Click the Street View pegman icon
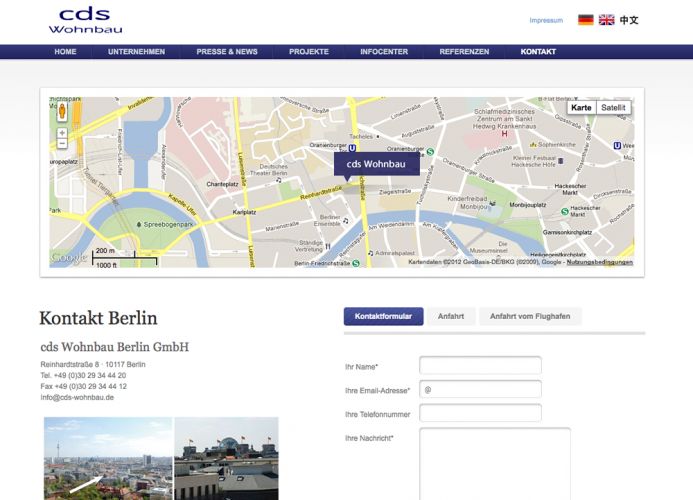 coord(62,111)
